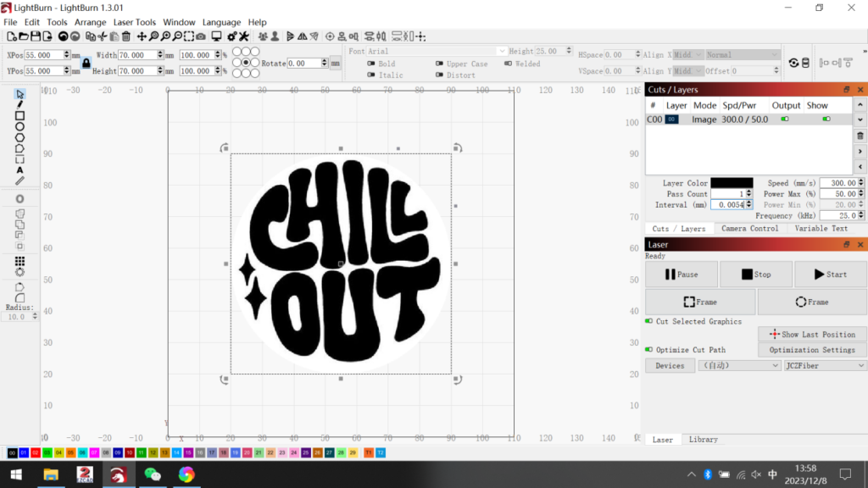868x488 pixels.
Task: Select the Draw Lines pencil tool
Action: point(20,105)
